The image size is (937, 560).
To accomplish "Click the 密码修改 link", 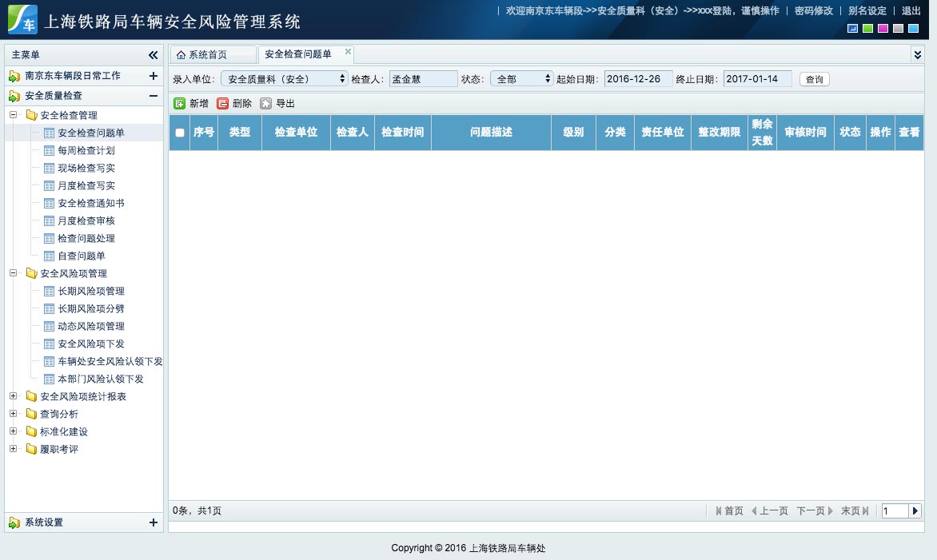I will tap(813, 11).
